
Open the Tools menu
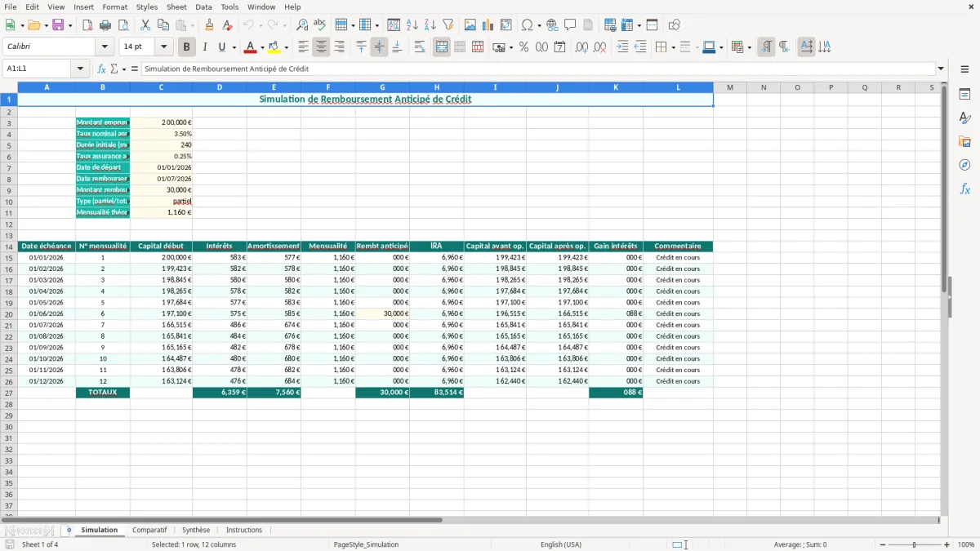[x=229, y=7]
